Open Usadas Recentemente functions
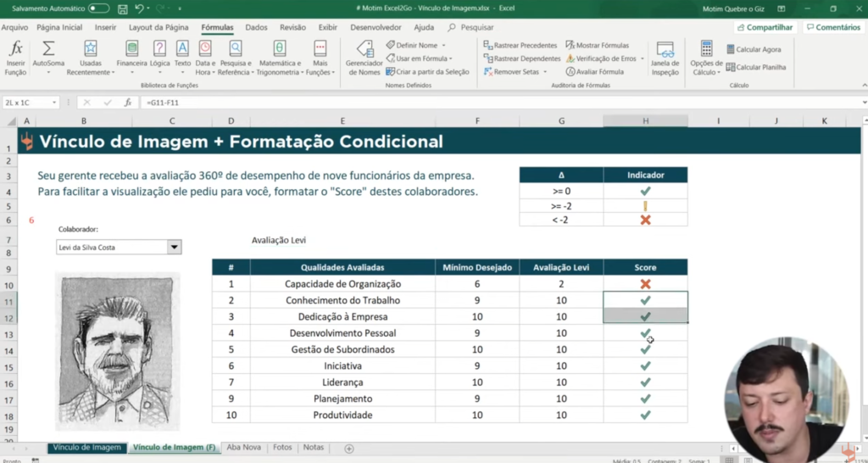Image resolution: width=868 pixels, height=463 pixels. coord(90,58)
